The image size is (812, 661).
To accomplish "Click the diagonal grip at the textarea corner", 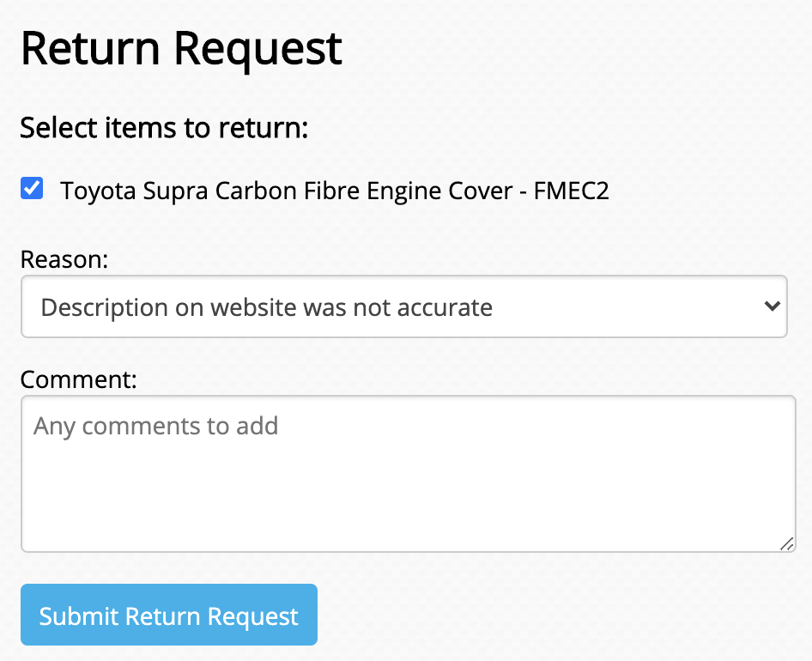I will pyautogui.click(x=787, y=543).
